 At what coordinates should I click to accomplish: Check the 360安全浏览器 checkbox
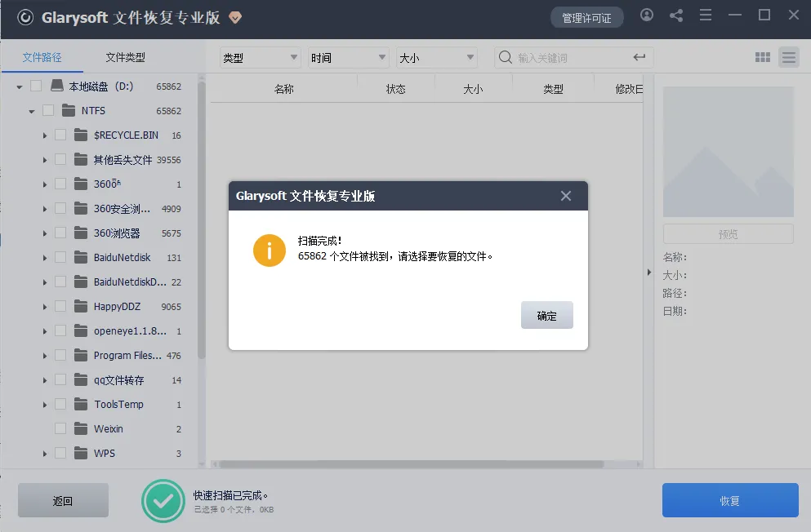point(60,208)
